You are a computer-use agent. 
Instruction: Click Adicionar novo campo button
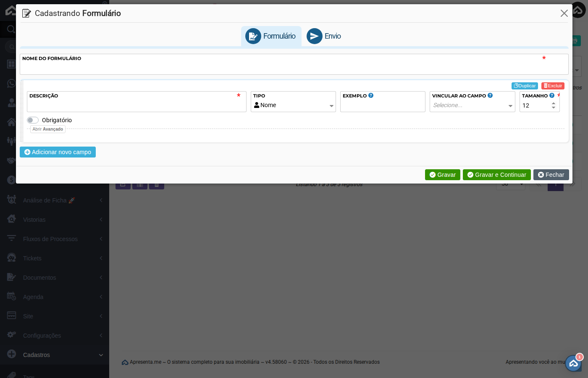pyautogui.click(x=58, y=152)
